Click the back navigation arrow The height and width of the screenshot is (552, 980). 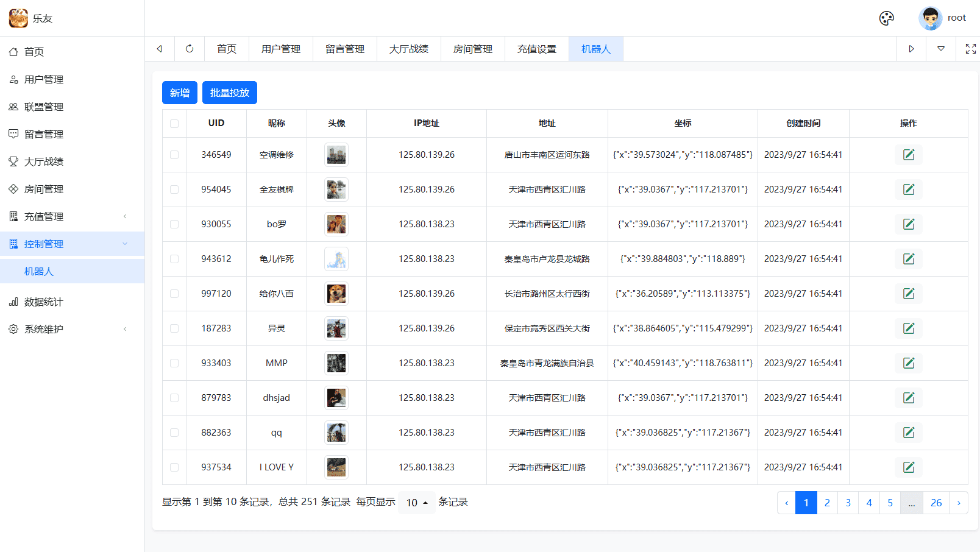coord(160,49)
